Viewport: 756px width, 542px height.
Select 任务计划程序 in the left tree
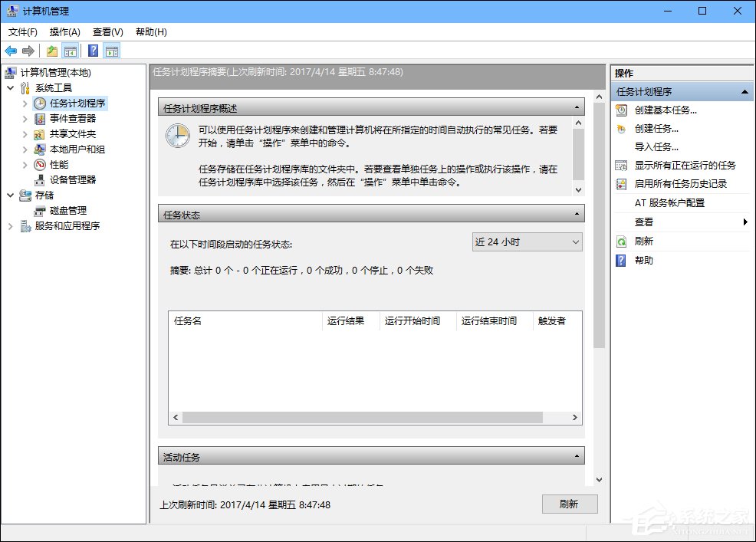(77, 103)
